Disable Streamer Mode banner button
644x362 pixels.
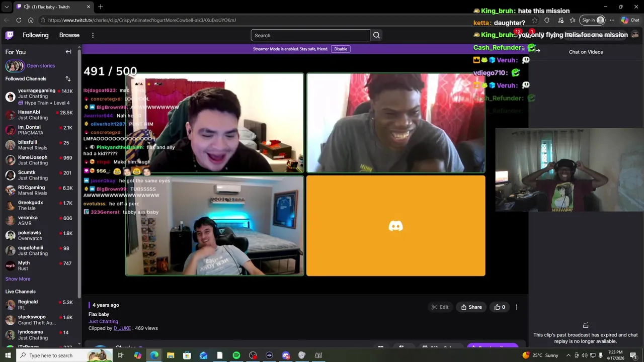coord(341,49)
